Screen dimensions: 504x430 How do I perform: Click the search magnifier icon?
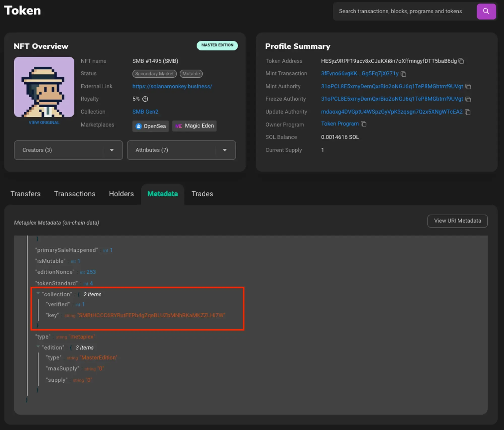point(486,11)
